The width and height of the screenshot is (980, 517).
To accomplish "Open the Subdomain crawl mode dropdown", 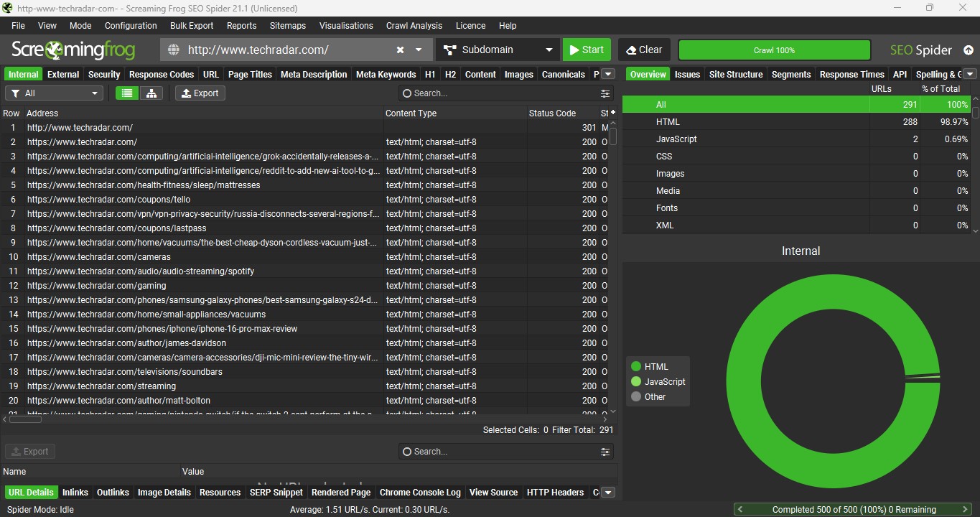I will 498,50.
